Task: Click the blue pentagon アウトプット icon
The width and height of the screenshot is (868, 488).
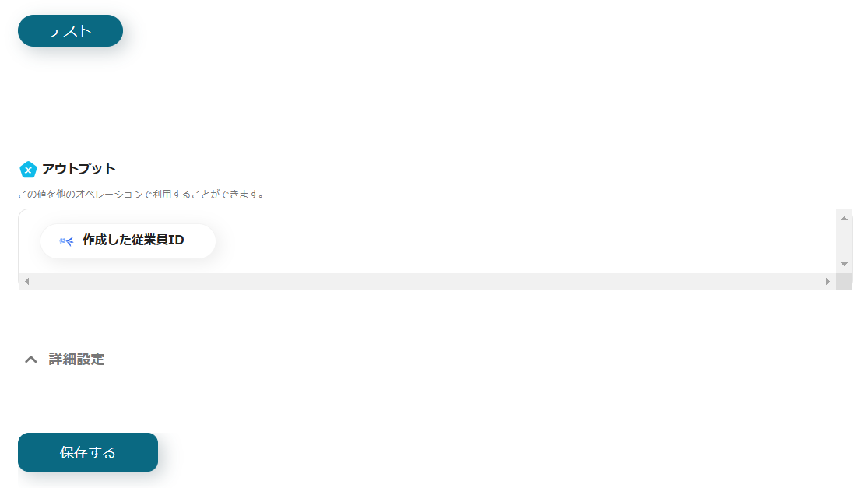Action: pyautogui.click(x=28, y=170)
